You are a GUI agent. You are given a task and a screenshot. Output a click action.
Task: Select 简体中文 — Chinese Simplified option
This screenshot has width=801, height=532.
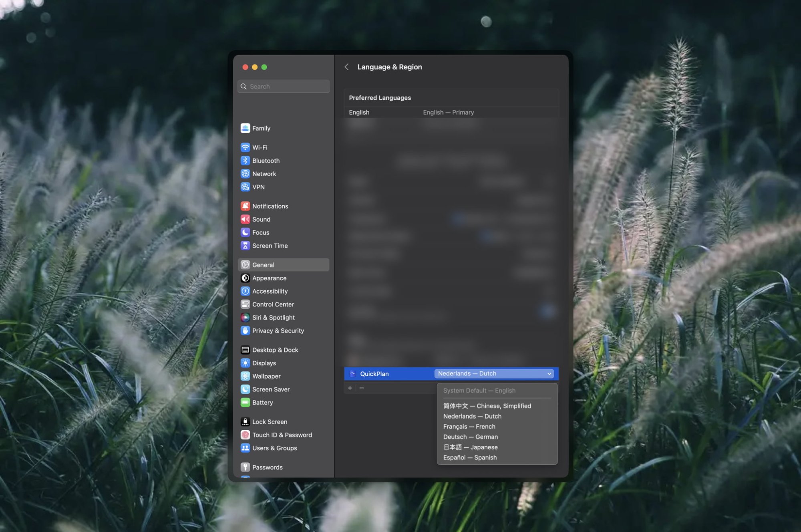487,405
